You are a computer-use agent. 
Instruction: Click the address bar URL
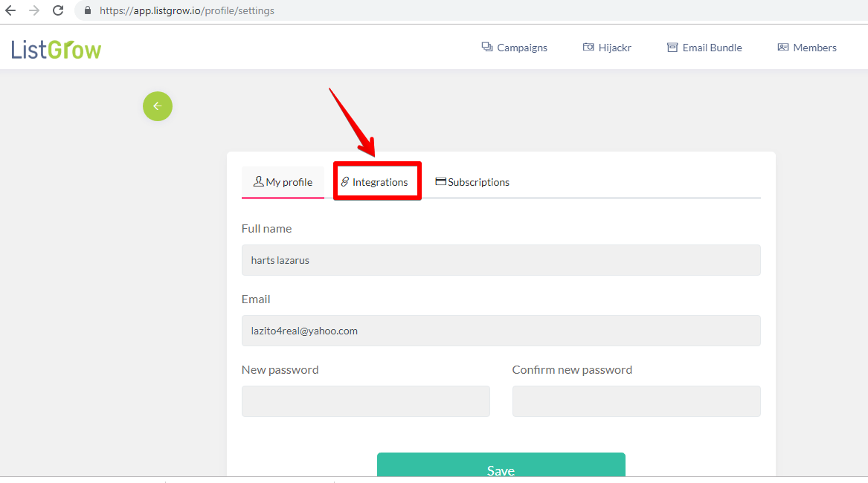point(187,10)
